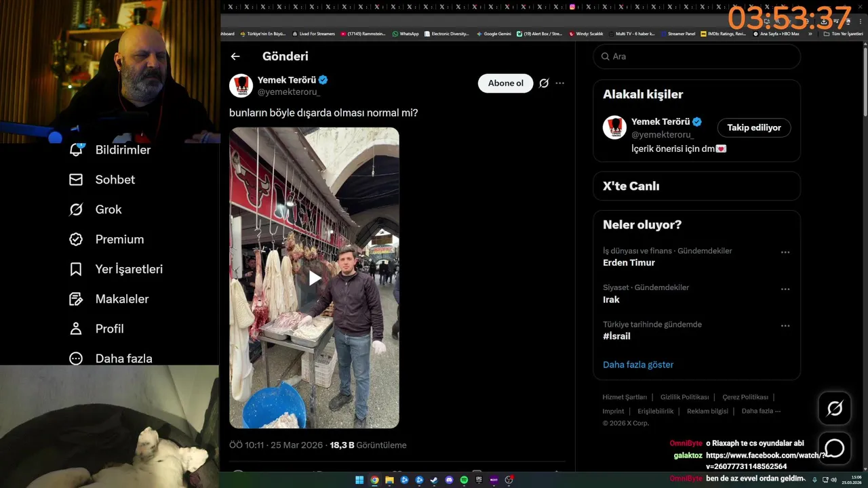Viewport: 868px width, 488px height.
Task: Open Windows Start menu
Action: tap(359, 480)
